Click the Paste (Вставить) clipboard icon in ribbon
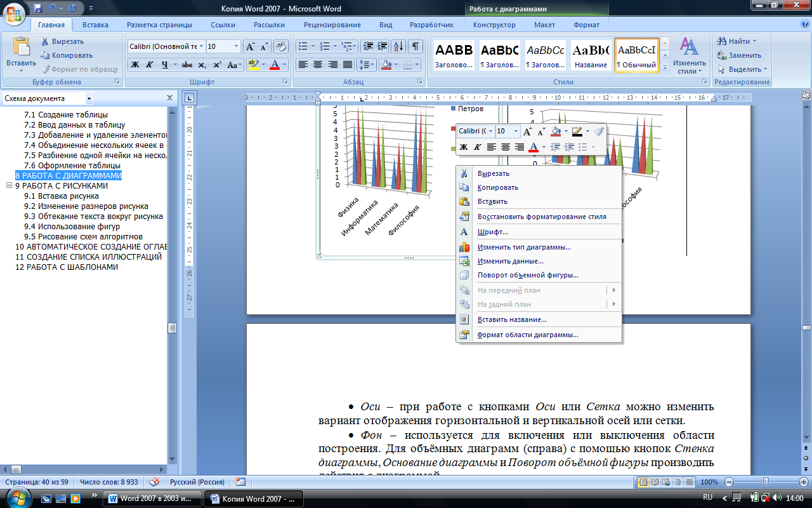This screenshot has height=508, width=812. 21,48
